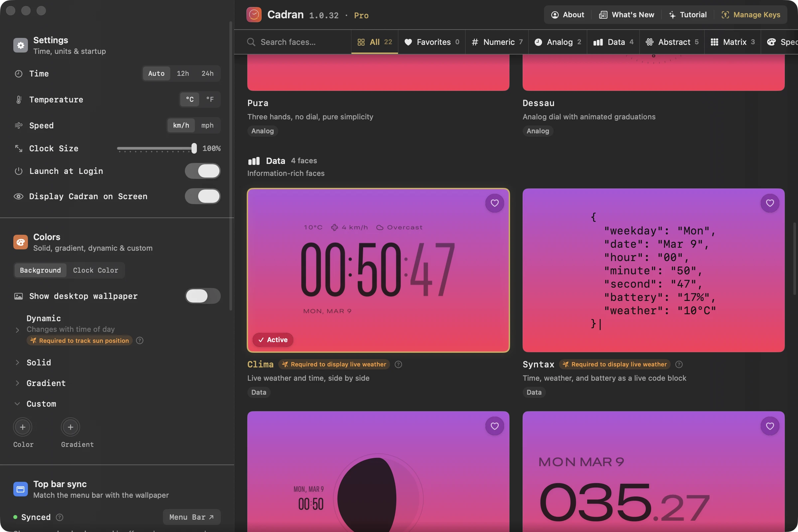Click help icon next to Clima weather badge

click(x=398, y=364)
